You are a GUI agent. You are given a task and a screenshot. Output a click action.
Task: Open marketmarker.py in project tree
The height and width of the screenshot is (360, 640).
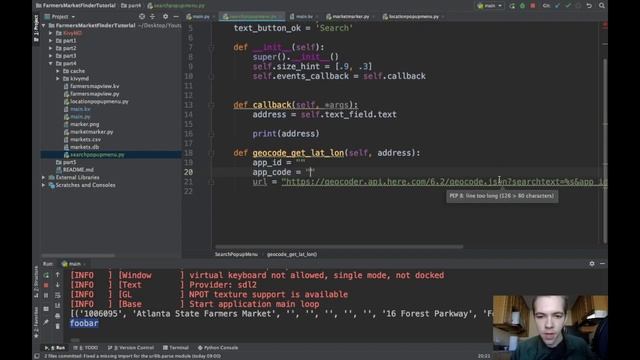pyautogui.click(x=91, y=132)
